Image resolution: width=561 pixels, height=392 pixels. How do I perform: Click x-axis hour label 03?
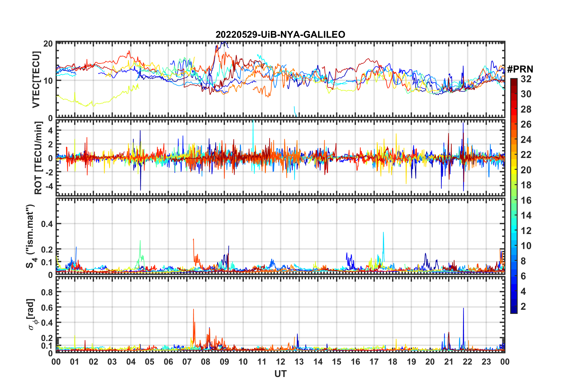(x=112, y=362)
